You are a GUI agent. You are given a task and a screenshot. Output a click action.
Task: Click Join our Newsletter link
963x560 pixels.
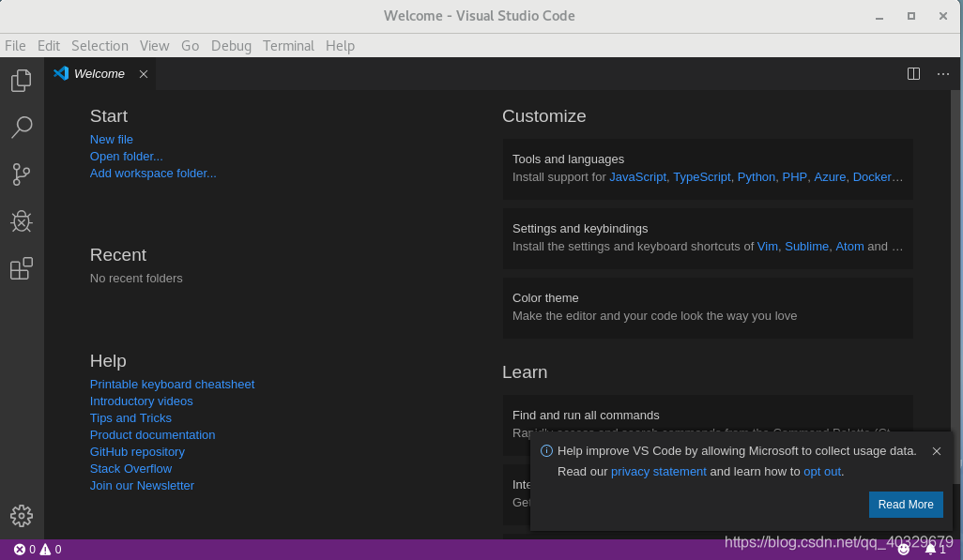[142, 486]
